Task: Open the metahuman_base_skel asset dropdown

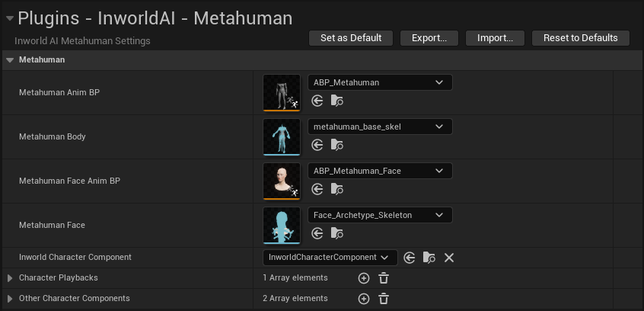Action: click(x=380, y=127)
